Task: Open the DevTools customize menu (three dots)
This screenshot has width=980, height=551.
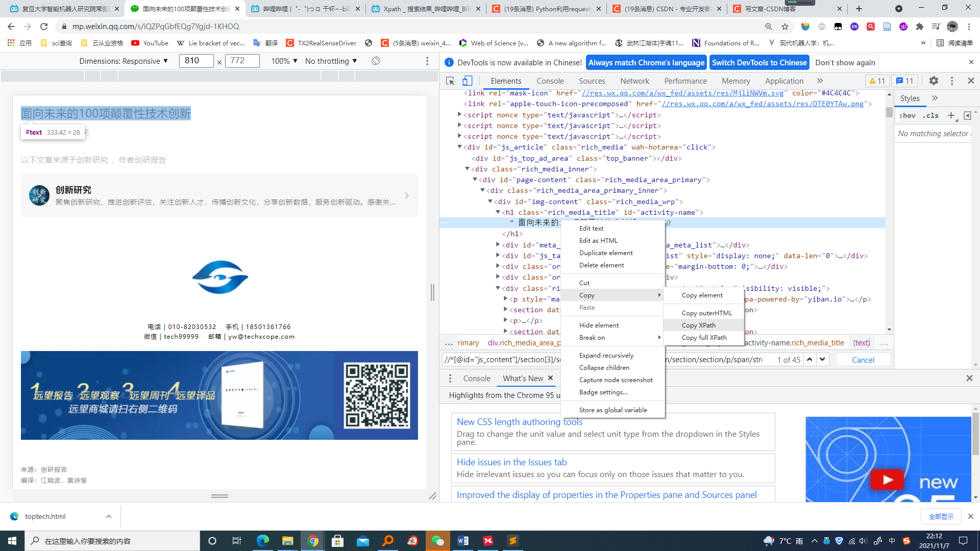Action: [951, 81]
